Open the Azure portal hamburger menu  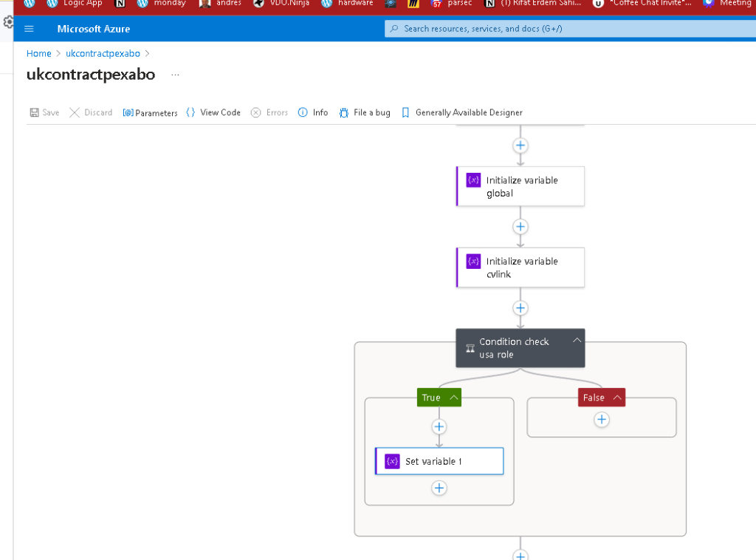tap(29, 29)
